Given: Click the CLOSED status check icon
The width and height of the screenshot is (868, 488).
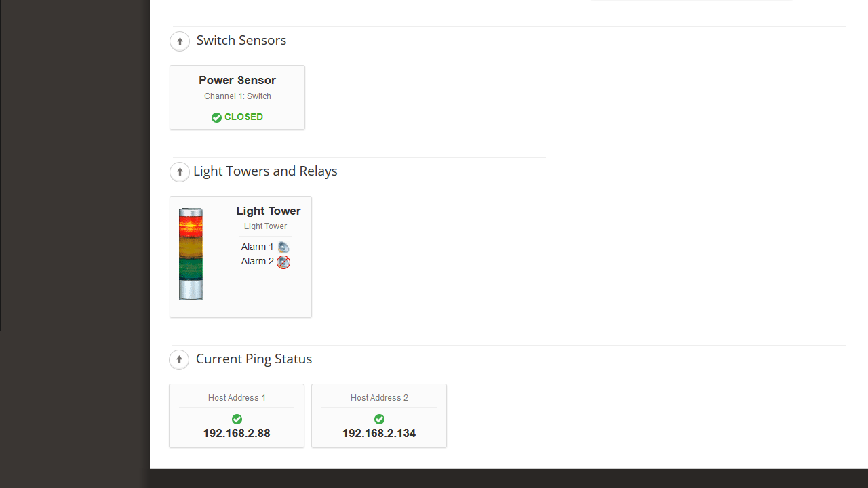Looking at the screenshot, I should [x=216, y=117].
